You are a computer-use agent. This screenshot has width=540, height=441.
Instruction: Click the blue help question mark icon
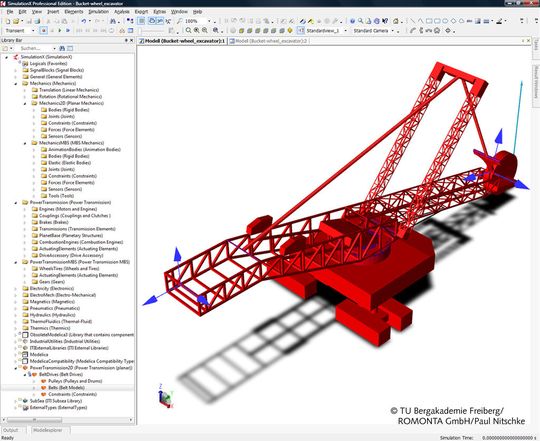coord(352,21)
